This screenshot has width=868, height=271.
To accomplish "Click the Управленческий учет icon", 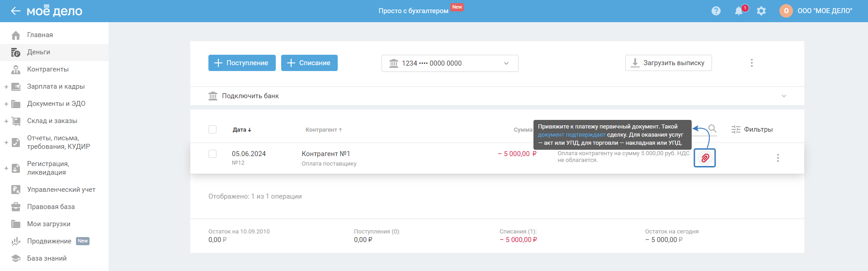I will (16, 190).
